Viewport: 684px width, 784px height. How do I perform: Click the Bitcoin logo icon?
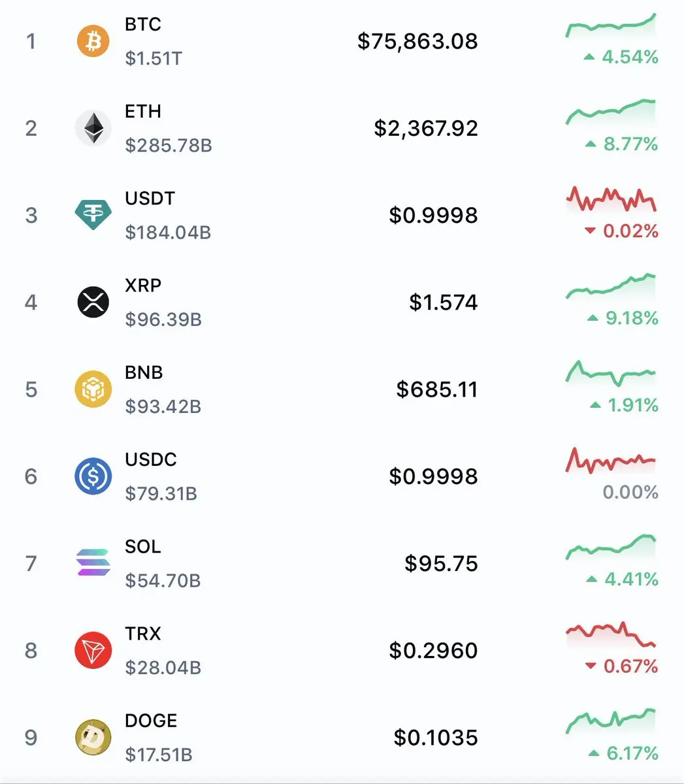tap(93, 41)
